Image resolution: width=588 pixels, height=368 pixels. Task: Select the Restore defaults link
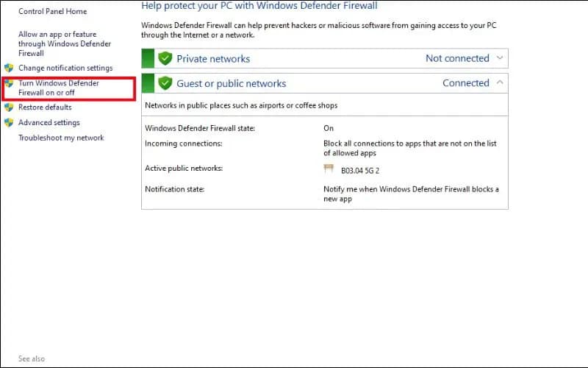(45, 107)
